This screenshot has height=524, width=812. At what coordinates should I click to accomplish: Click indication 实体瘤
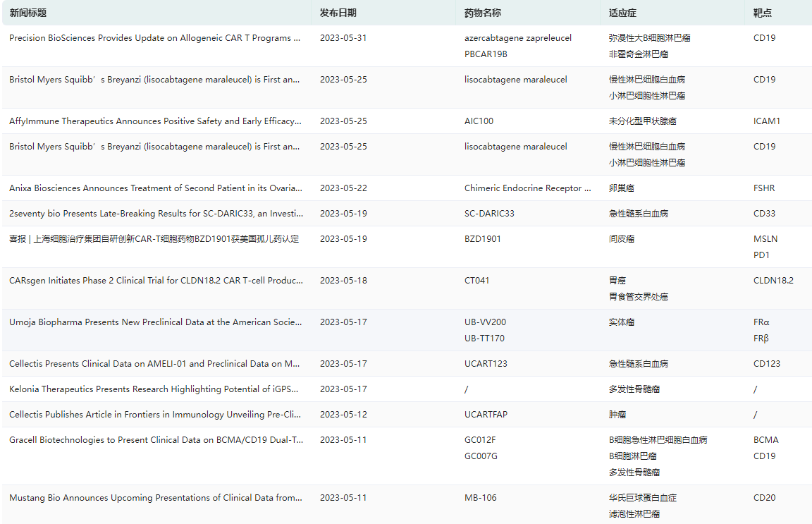coord(622,322)
